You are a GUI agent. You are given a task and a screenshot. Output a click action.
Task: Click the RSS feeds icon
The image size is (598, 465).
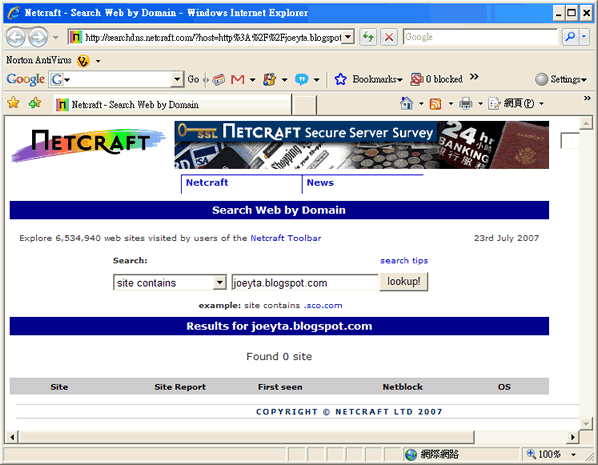click(x=435, y=103)
